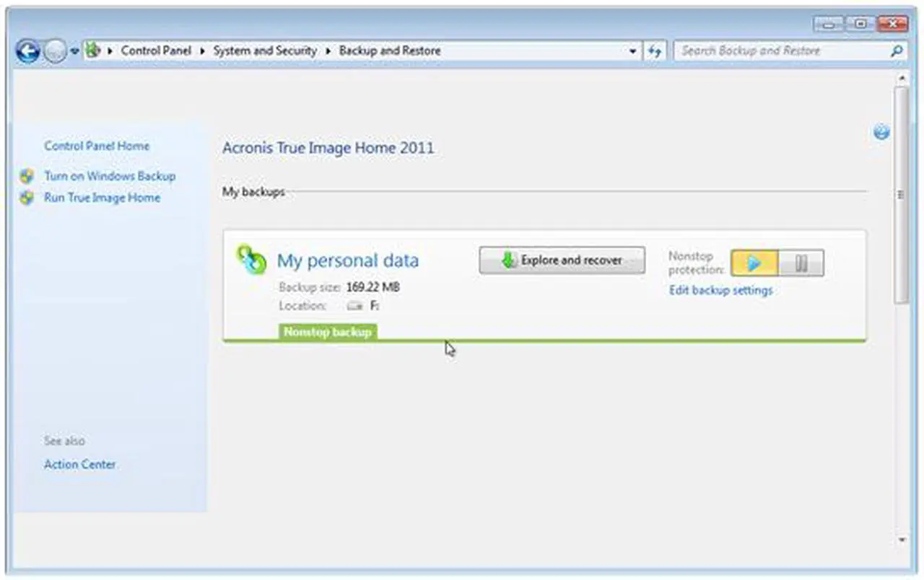
Task: Open Edit backup settings link
Action: 720,291
